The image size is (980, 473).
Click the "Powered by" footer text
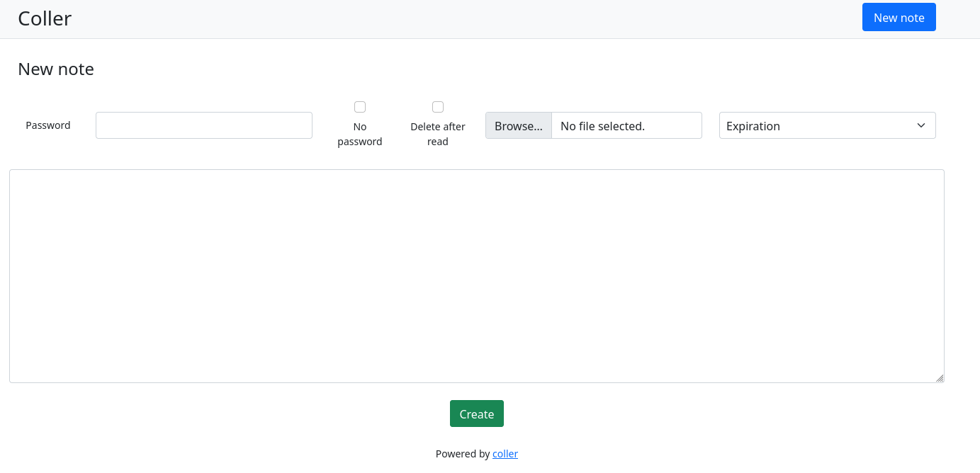tap(463, 454)
